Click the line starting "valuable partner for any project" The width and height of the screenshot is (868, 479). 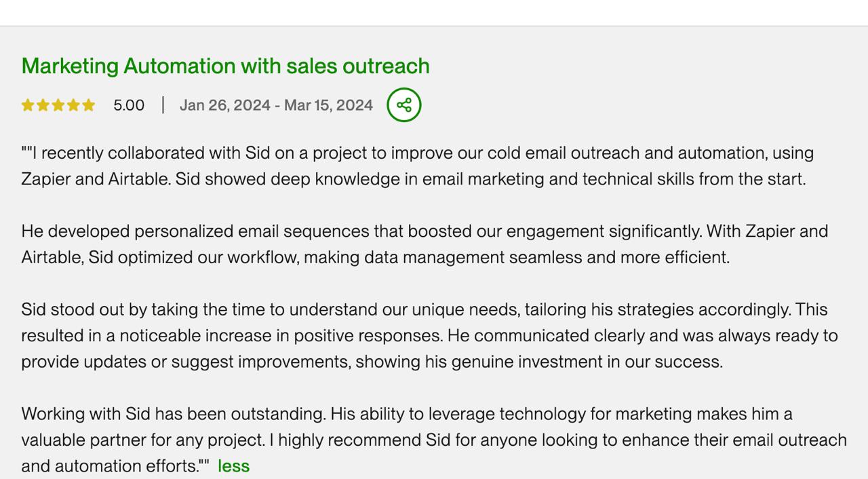[x=434, y=440]
